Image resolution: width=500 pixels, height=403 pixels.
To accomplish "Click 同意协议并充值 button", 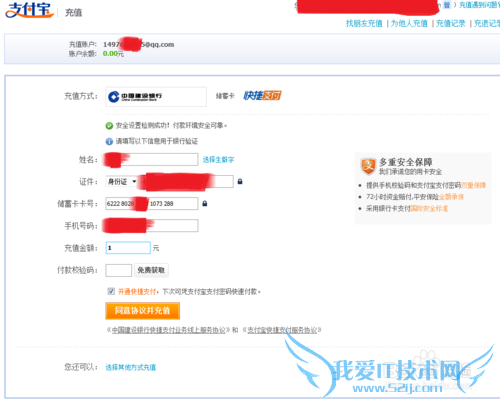I will pos(143,311).
